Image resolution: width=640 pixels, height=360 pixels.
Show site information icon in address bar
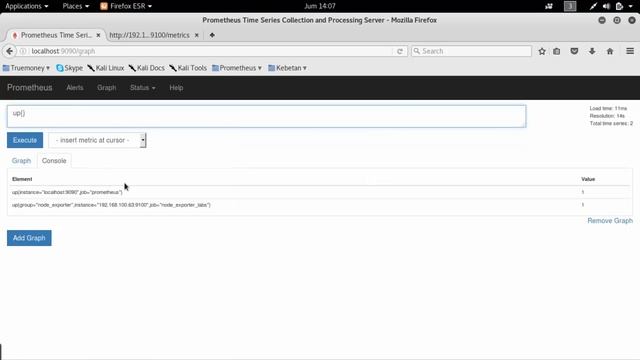point(23,51)
